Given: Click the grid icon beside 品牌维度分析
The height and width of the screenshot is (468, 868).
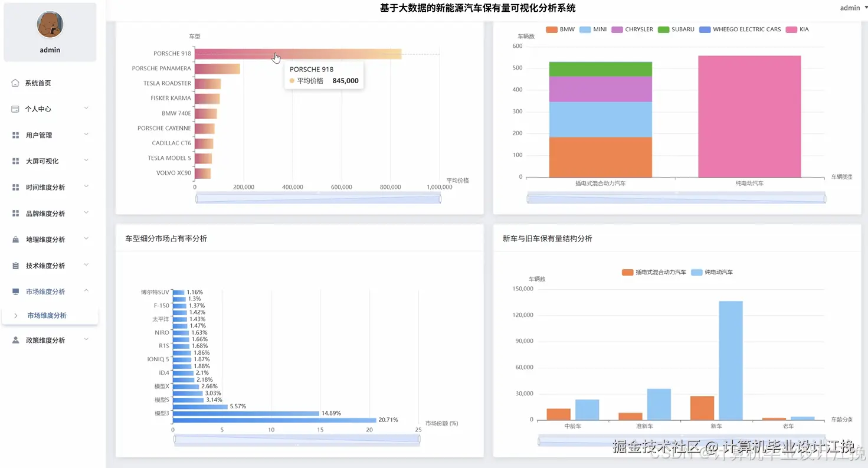Looking at the screenshot, I should point(15,213).
